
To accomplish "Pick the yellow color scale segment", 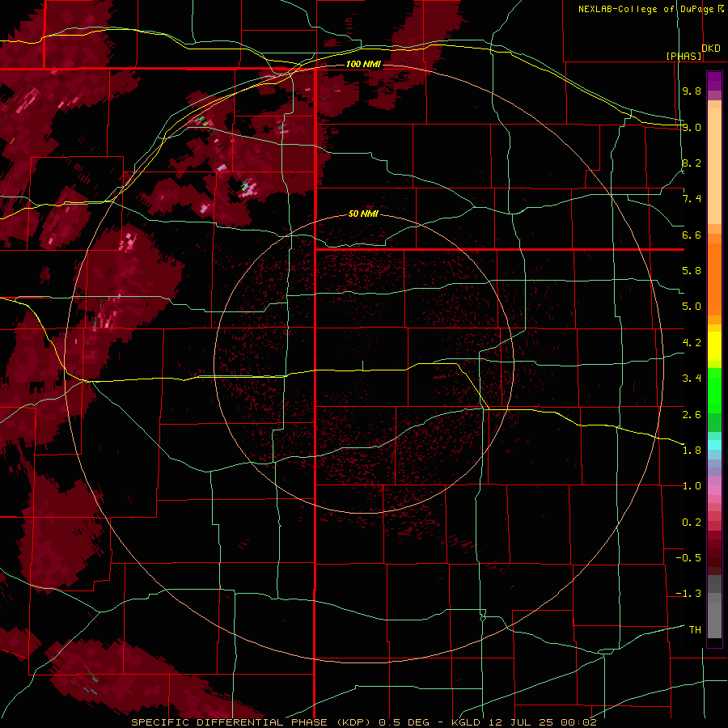I will 714,346.
